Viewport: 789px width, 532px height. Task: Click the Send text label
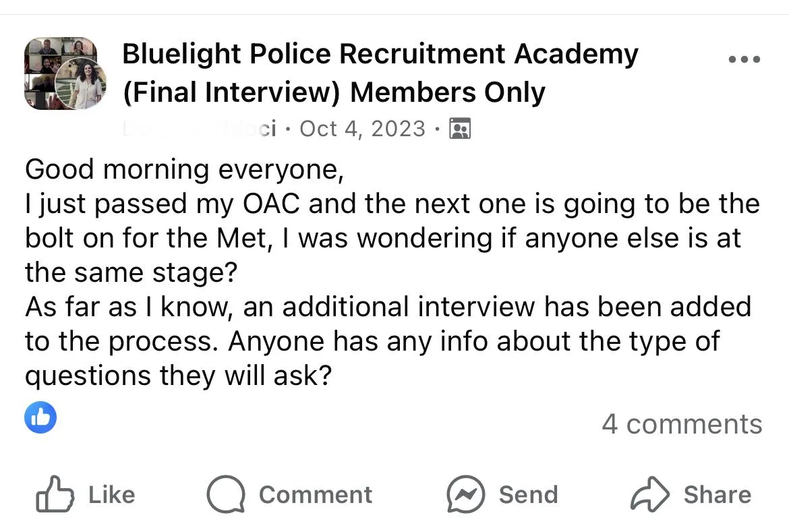528,495
